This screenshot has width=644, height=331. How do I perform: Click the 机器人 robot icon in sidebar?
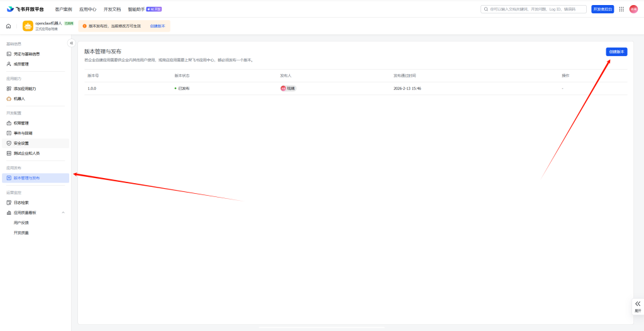coord(9,99)
